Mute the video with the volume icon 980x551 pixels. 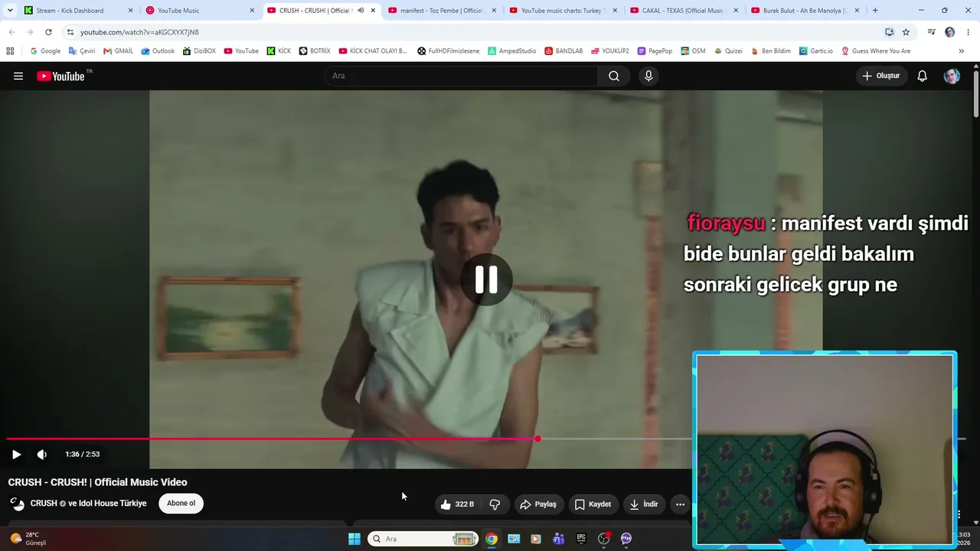click(x=42, y=454)
